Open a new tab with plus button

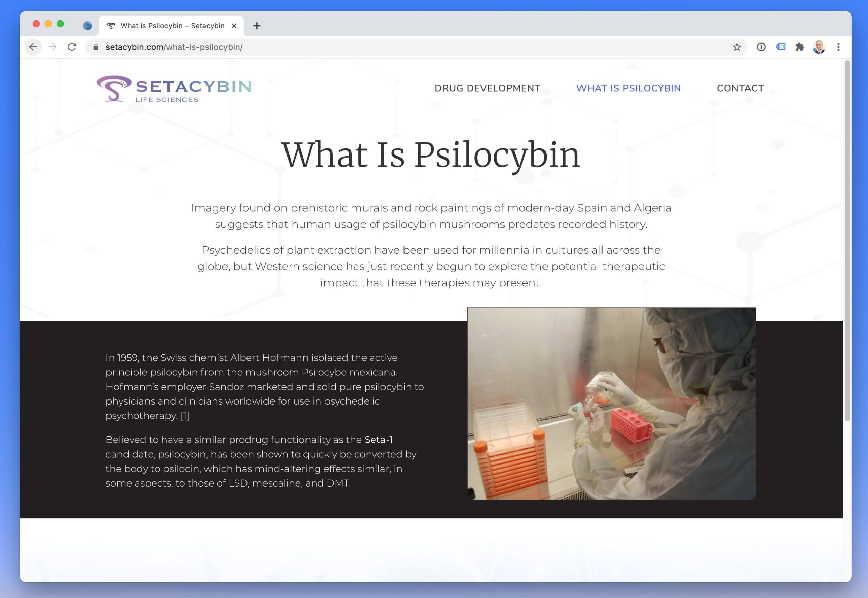(x=257, y=26)
